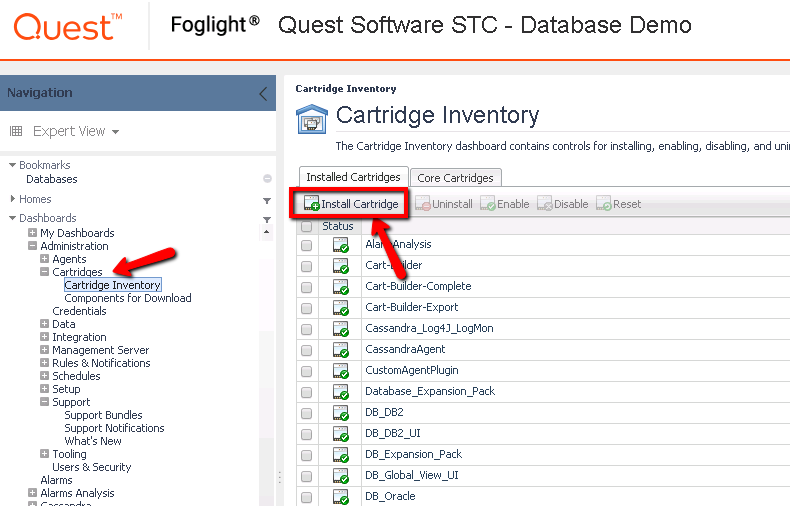Image resolution: width=790 pixels, height=506 pixels.
Task: Click the filter icon next to Dashboards
Action: click(x=267, y=219)
